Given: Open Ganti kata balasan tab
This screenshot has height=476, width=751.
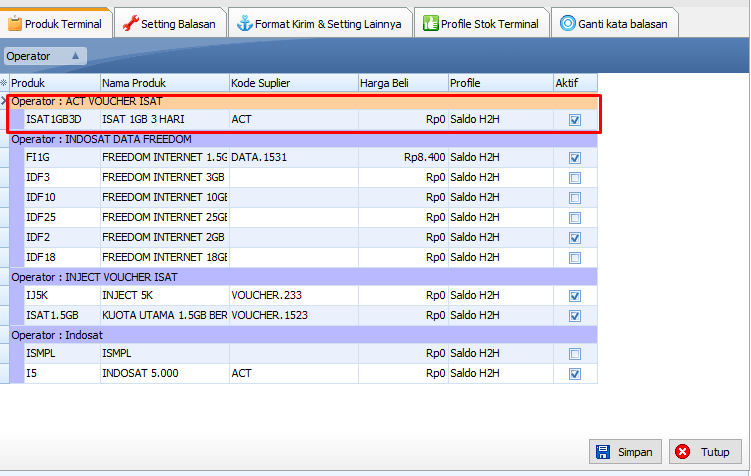Looking at the screenshot, I should [614, 23].
